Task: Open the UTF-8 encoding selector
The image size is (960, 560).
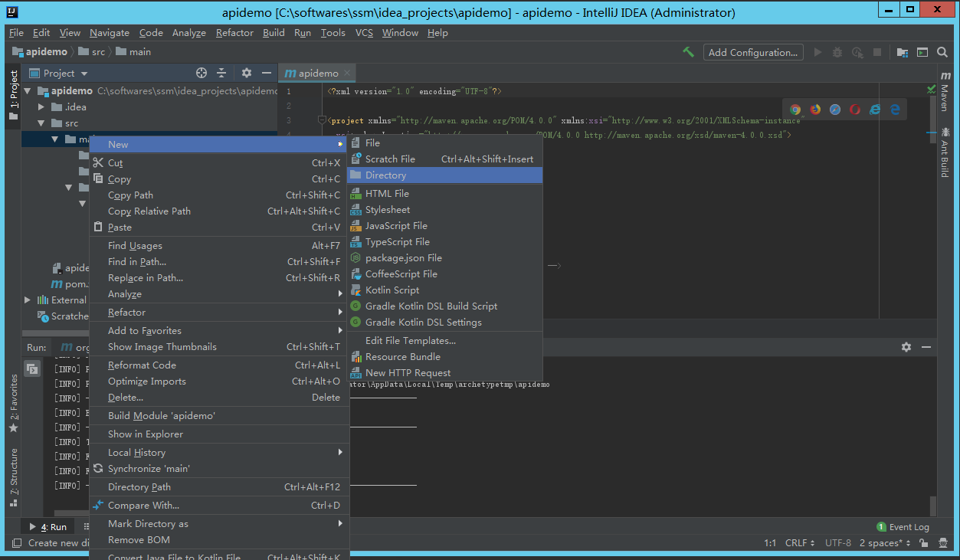Action: pyautogui.click(x=837, y=543)
